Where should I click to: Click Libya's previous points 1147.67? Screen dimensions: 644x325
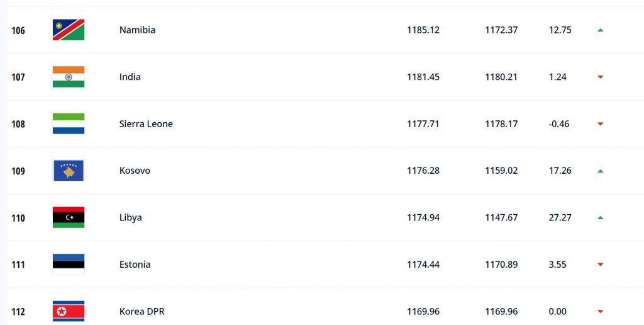pos(501,217)
